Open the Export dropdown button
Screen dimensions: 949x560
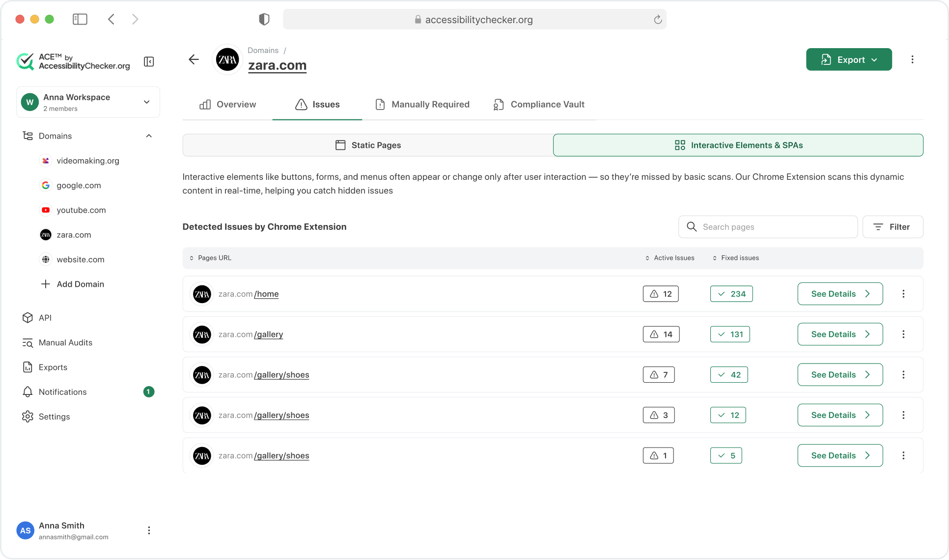(849, 59)
